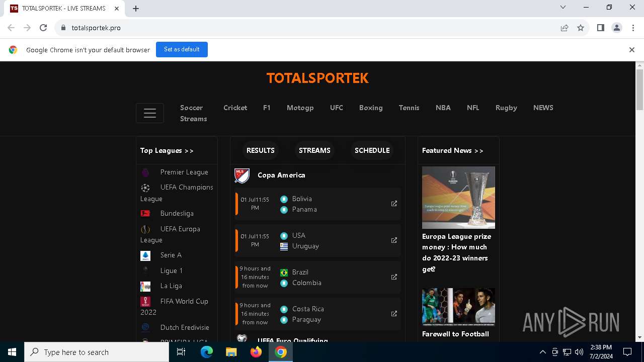Open the FIFA World Cup 2022 link
644x362 pixels.
click(174, 307)
